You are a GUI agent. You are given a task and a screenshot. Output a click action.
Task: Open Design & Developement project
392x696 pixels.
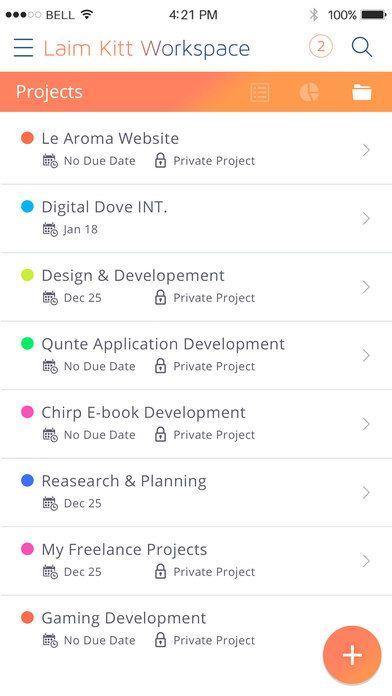click(196, 287)
